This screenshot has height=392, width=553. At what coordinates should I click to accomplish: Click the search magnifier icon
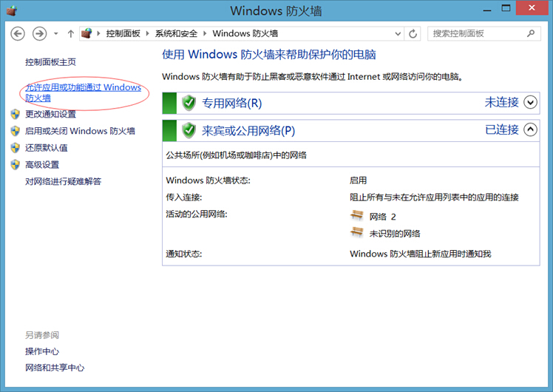tap(531, 33)
